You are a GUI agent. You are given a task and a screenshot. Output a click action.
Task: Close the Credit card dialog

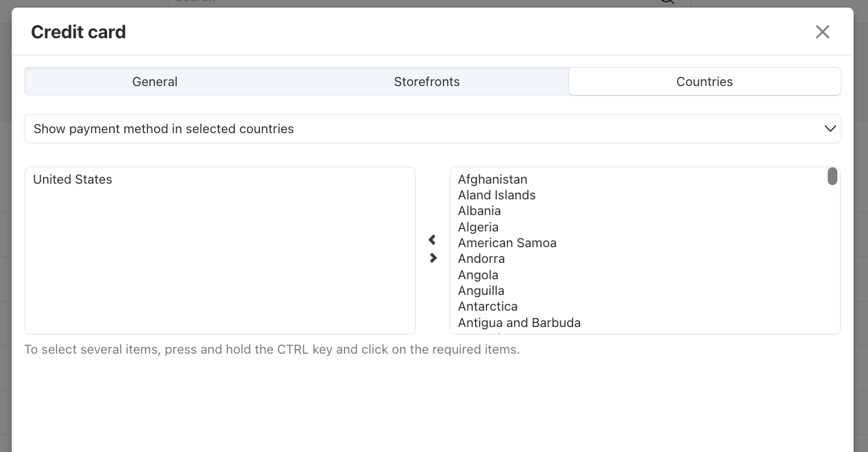822,31
